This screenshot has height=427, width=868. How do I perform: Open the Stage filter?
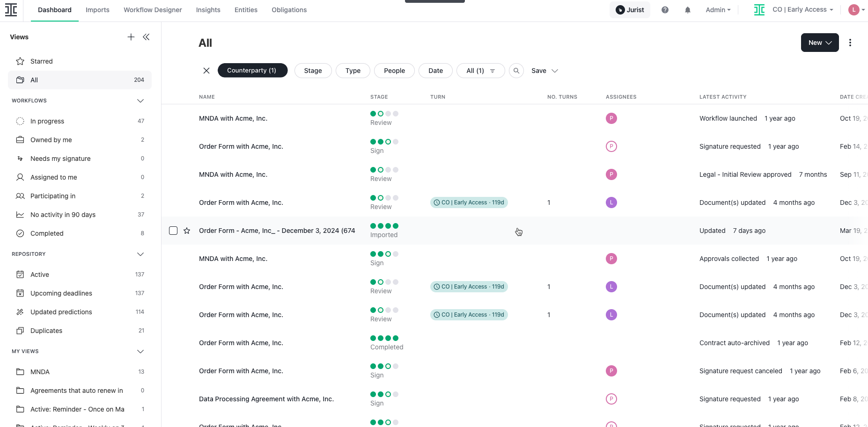tap(313, 71)
